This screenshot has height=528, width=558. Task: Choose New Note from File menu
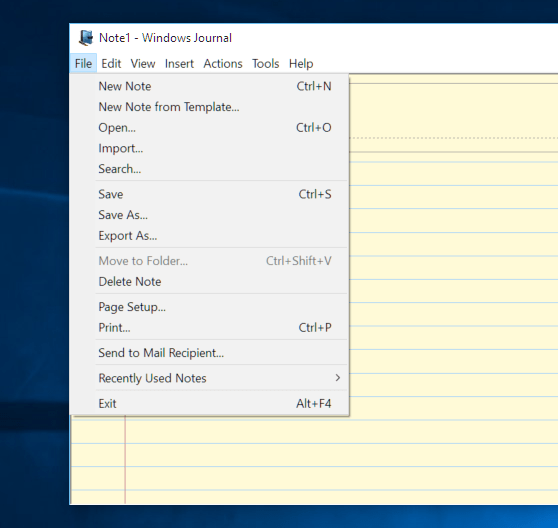coord(210,86)
